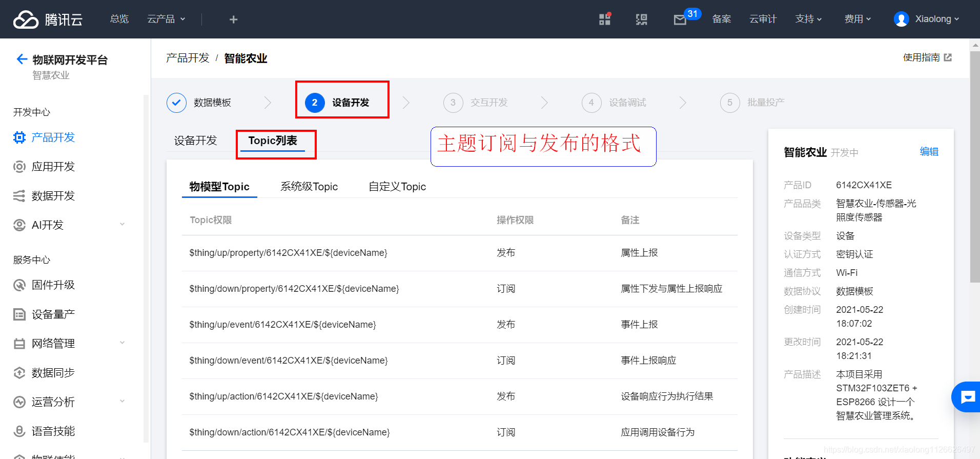Open 语音技能 in the sidebar
Image resolution: width=980 pixels, height=459 pixels.
tap(53, 431)
